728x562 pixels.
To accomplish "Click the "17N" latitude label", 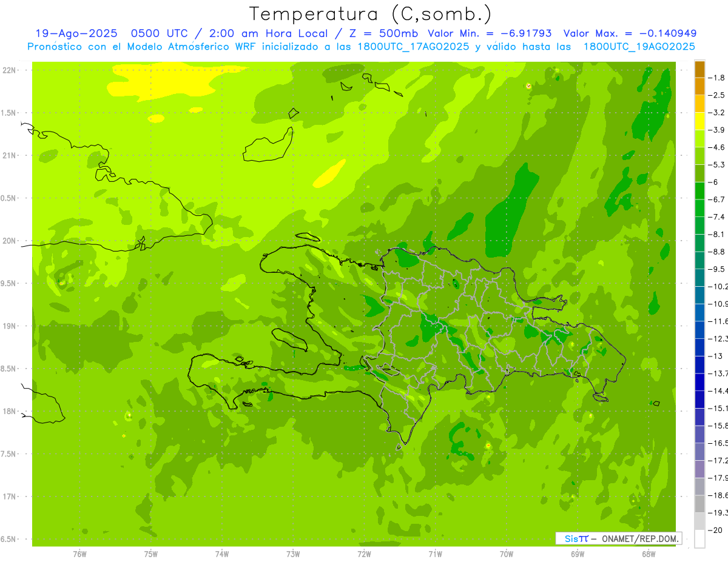I will point(9,497).
